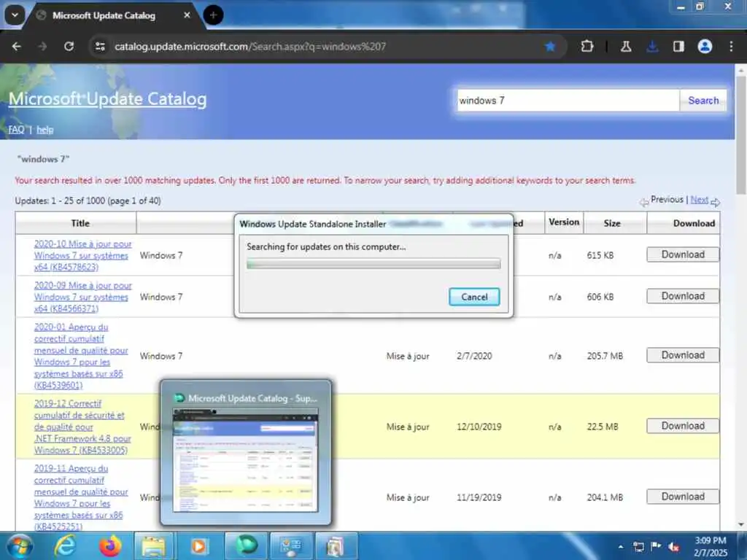Click the previous-page arrow icon
This screenshot has width=747, height=560.
click(644, 203)
